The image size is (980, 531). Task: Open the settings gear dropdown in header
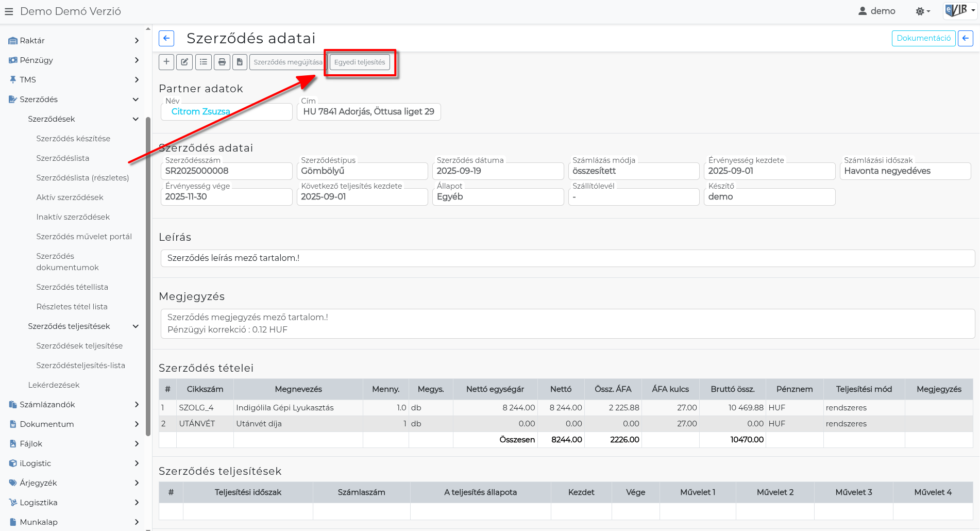tap(922, 11)
